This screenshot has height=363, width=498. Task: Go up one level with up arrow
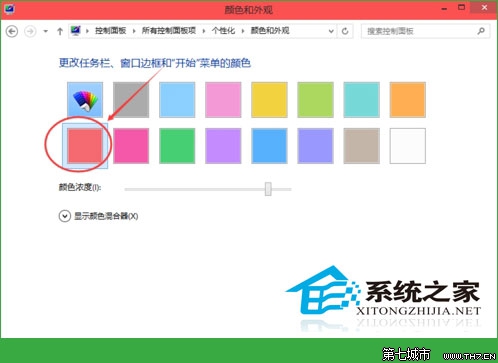pos(60,31)
